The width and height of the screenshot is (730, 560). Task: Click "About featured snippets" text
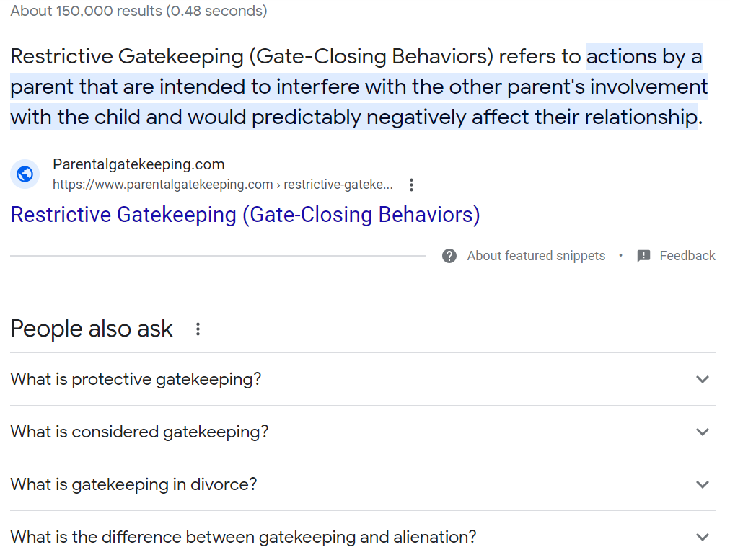(535, 256)
